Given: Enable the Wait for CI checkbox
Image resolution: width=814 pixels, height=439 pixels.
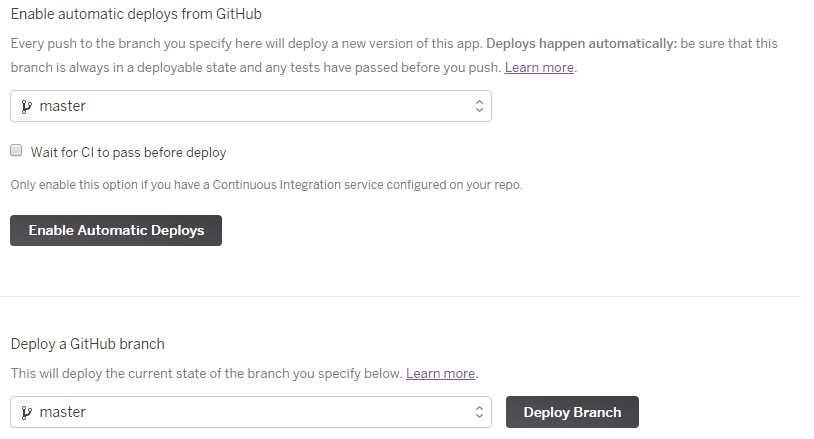Looking at the screenshot, I should (x=16, y=151).
